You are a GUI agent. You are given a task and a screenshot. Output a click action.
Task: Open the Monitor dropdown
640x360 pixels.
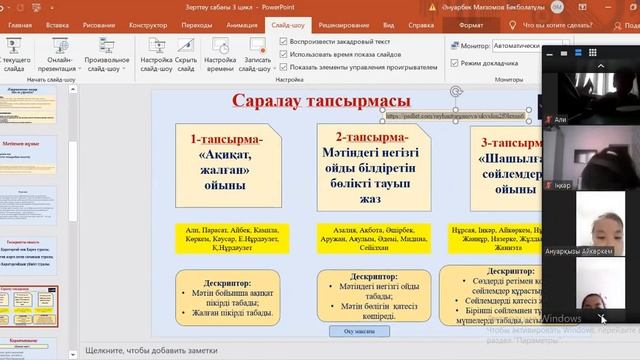click(531, 46)
